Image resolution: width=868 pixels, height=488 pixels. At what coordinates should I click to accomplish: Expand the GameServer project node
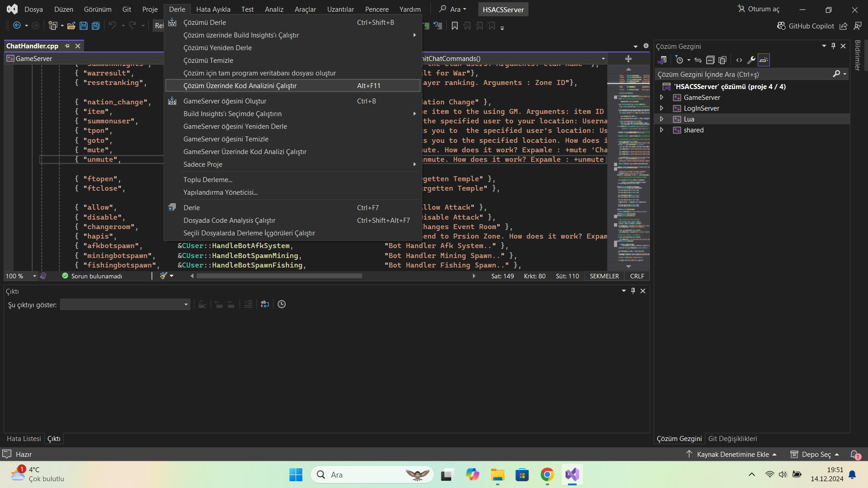tap(662, 97)
